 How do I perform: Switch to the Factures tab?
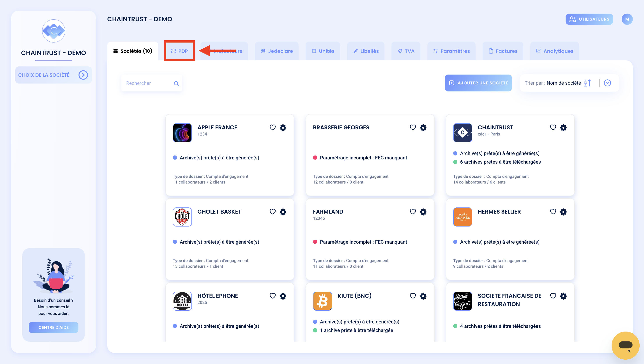pyautogui.click(x=503, y=51)
